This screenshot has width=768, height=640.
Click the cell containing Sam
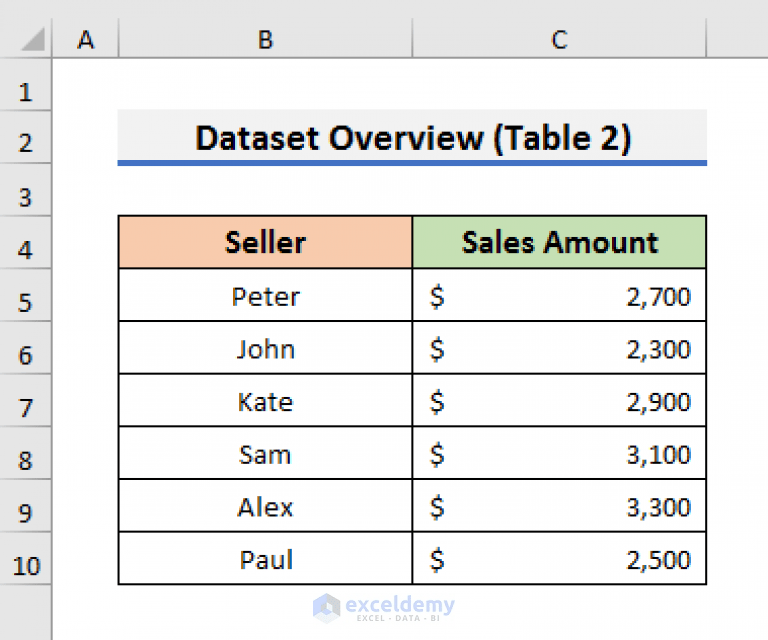[265, 453]
